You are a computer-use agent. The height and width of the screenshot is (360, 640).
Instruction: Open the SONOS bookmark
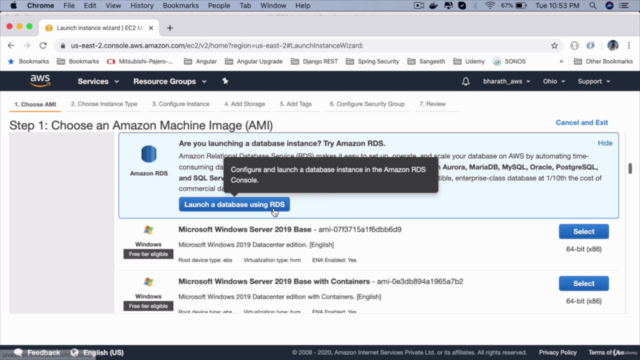(x=509, y=61)
